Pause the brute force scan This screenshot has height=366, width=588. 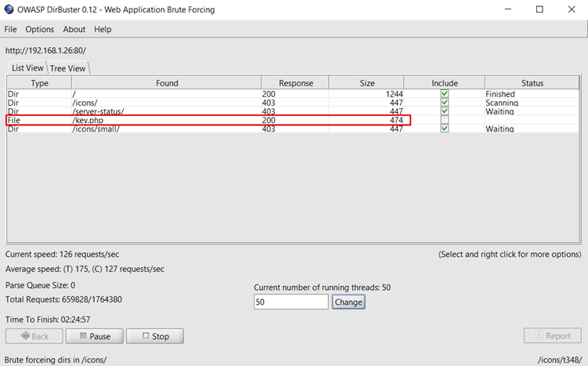[94, 336]
